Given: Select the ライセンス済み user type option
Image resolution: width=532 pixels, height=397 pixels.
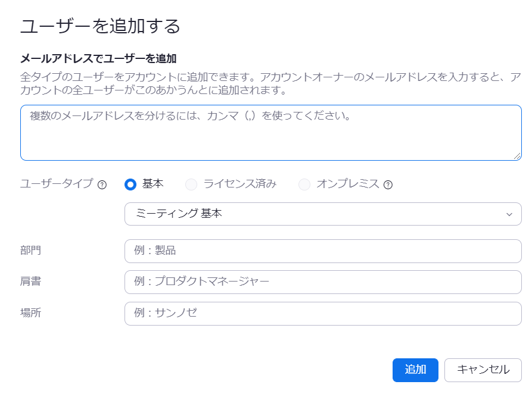Looking at the screenshot, I should click(191, 185).
